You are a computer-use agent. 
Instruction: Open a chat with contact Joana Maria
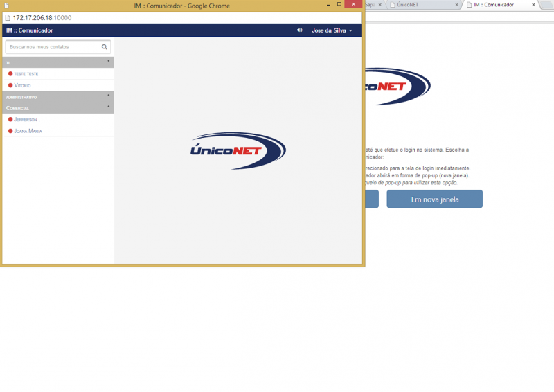pyautogui.click(x=58, y=131)
